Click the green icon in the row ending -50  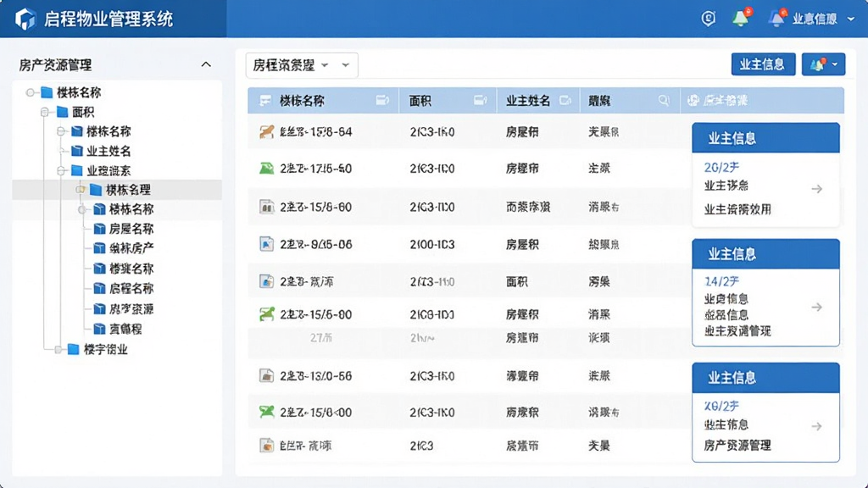point(267,169)
